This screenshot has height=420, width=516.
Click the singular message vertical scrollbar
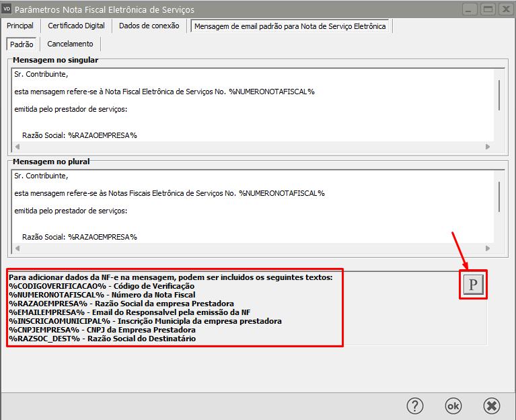[499, 95]
